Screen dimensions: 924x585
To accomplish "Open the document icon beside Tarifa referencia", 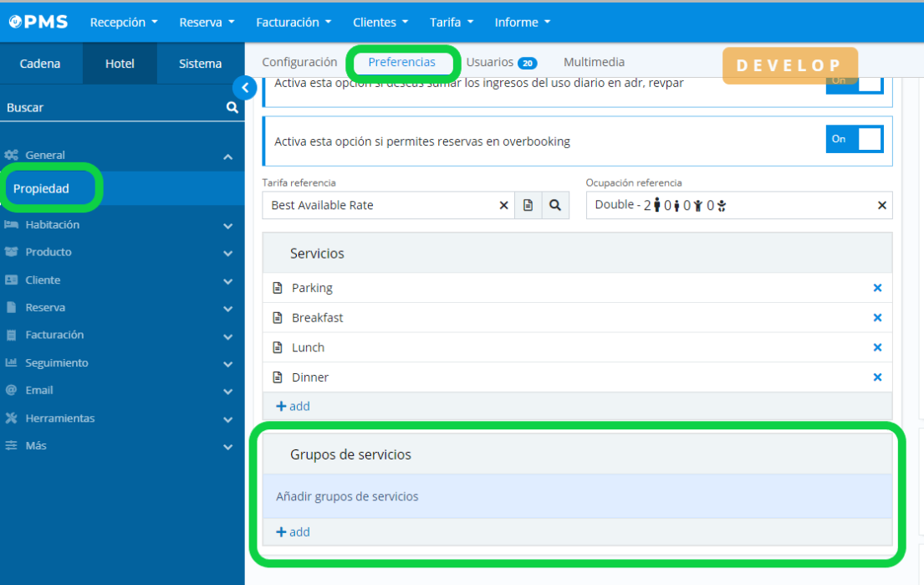I will 528,205.
